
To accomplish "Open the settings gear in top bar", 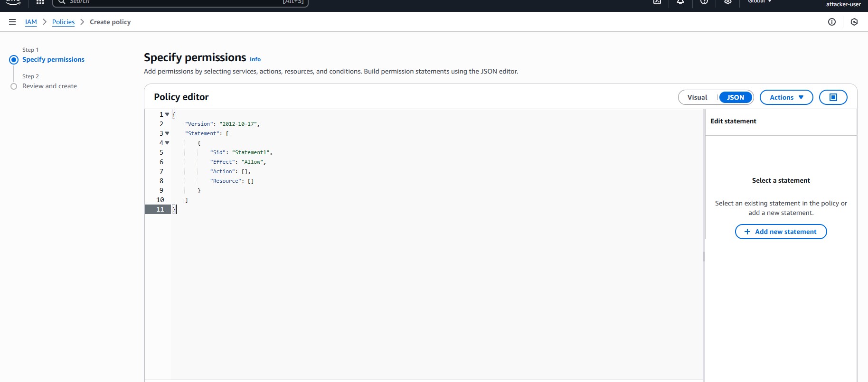I will 727,2.
